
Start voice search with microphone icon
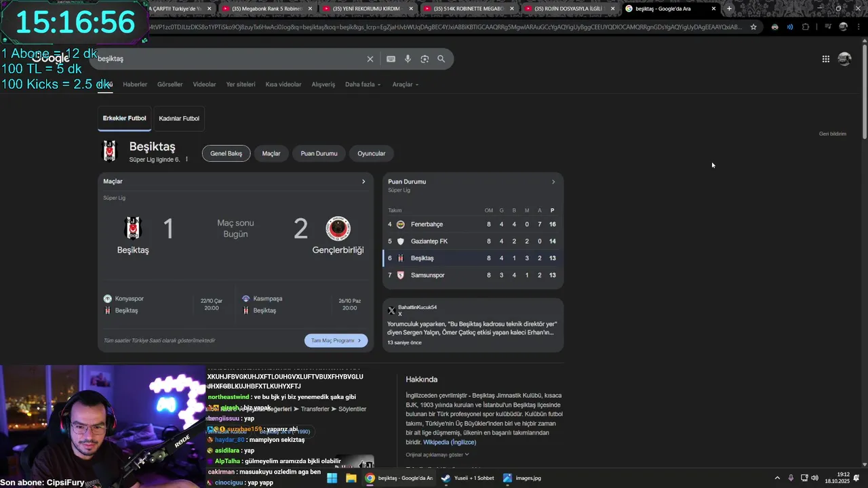[x=408, y=59]
